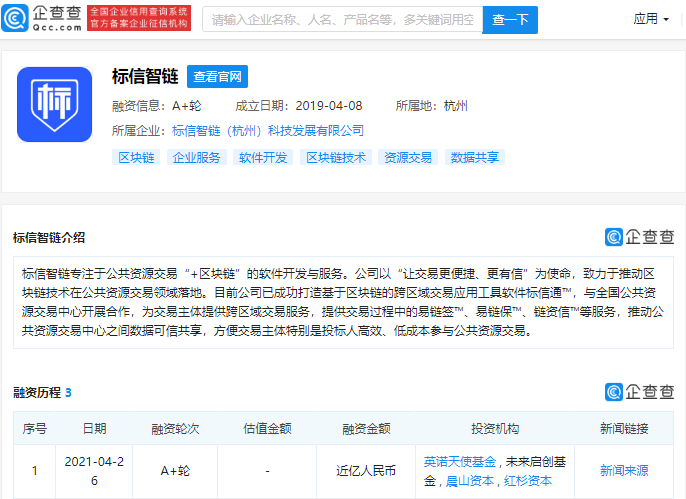The image size is (686, 499).
Task: Click the 近亿人民币 amount cell
Action: tap(366, 471)
